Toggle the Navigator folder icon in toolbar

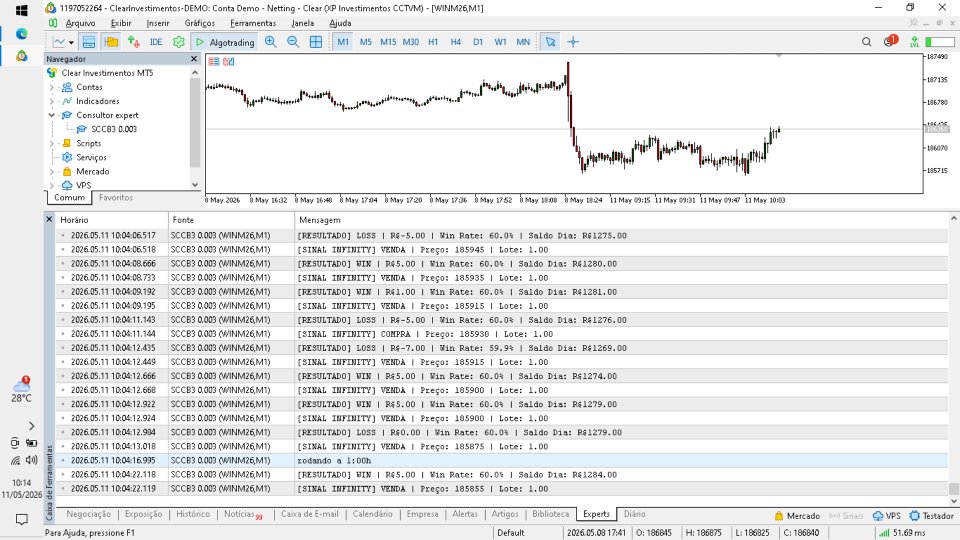tap(111, 42)
